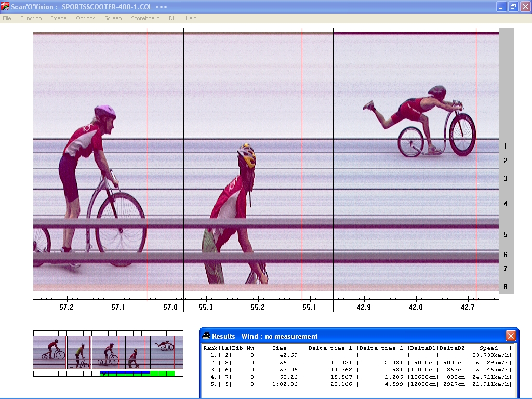Open the Function menu
This screenshot has width=532, height=399.
(31, 18)
